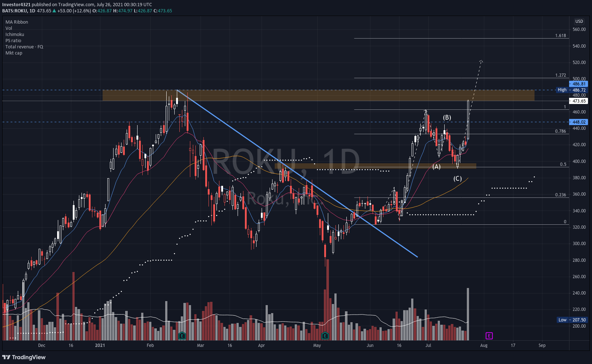Click the blue descending trendline

click(297, 173)
